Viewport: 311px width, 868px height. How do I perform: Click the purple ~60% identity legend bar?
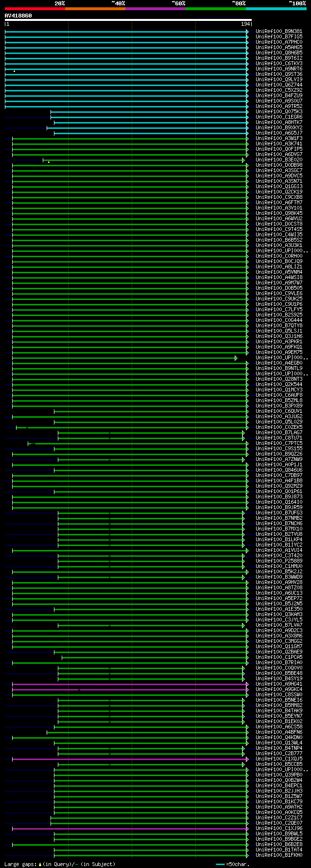click(x=155, y=9)
